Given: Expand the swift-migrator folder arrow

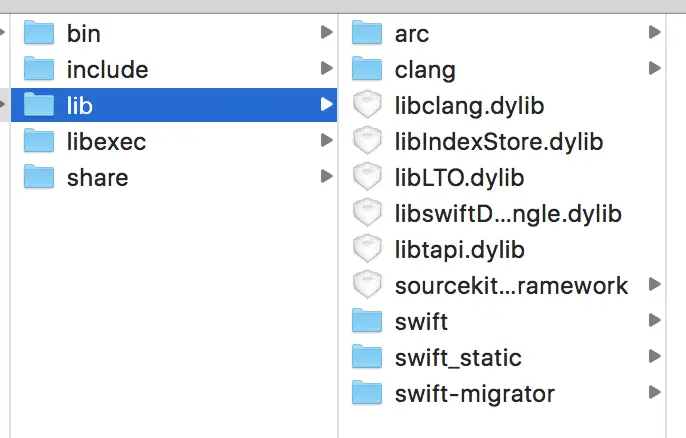Looking at the screenshot, I should (654, 393).
